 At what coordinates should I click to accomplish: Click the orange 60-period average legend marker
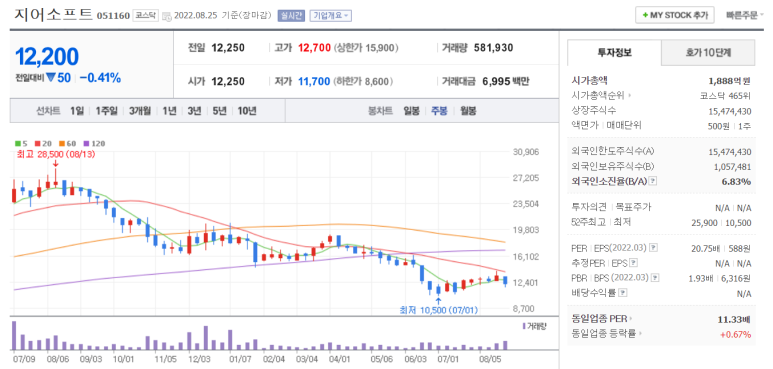coord(62,143)
